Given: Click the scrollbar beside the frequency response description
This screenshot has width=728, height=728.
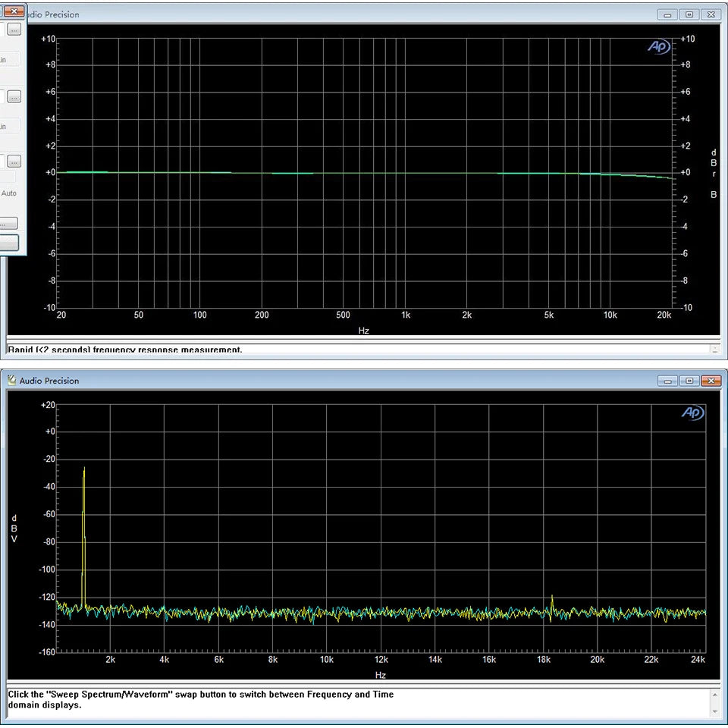Looking at the screenshot, I should pos(715,348).
